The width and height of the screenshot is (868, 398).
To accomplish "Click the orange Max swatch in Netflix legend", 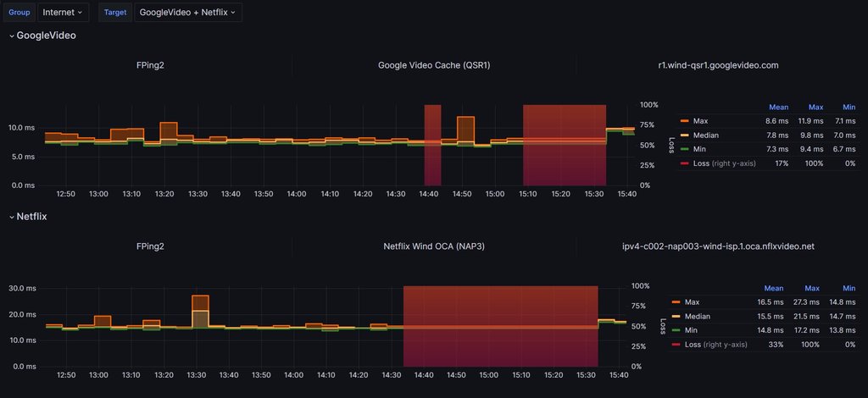I will pyautogui.click(x=676, y=302).
